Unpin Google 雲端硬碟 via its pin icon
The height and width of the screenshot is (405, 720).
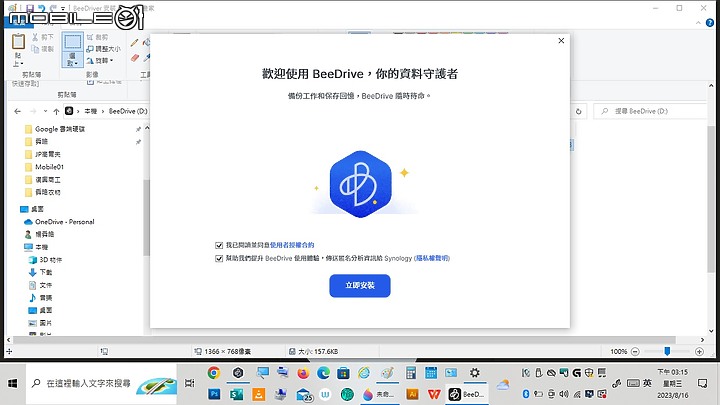tap(138, 129)
